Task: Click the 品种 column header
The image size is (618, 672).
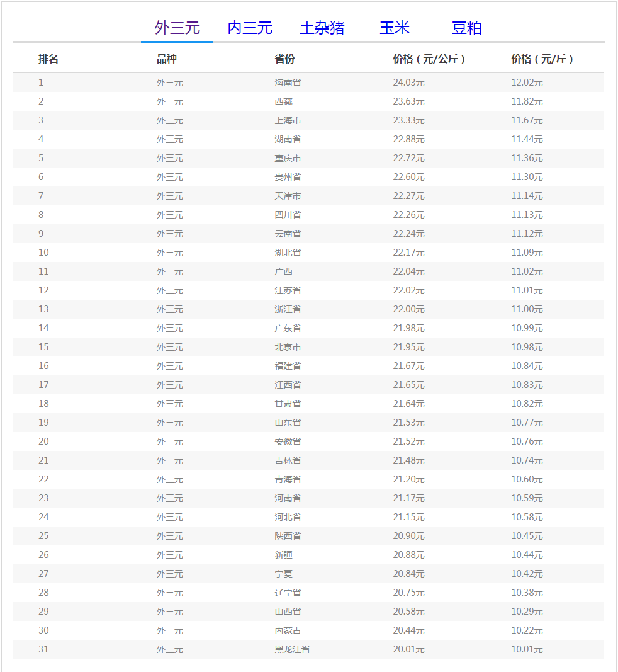Action: [167, 59]
